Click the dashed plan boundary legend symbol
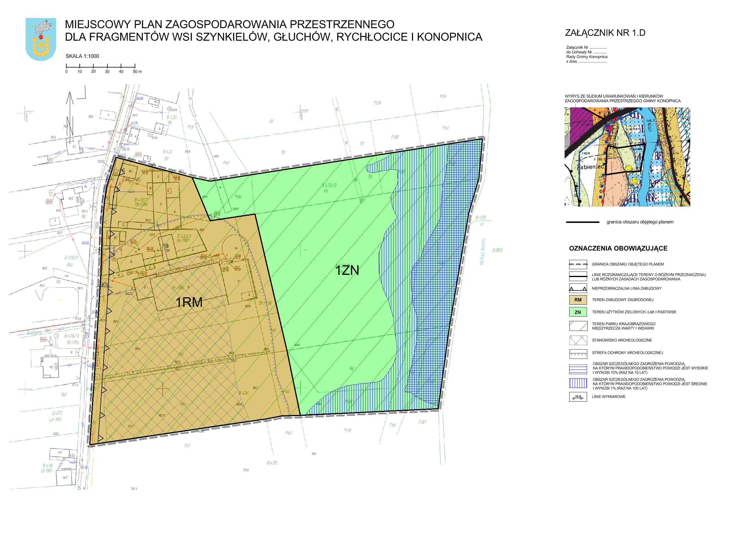 [578, 264]
